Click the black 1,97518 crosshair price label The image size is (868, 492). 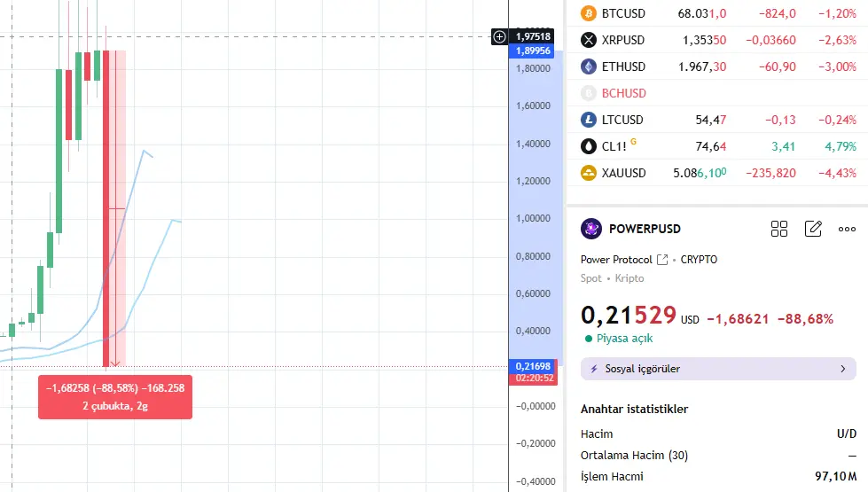pos(533,36)
